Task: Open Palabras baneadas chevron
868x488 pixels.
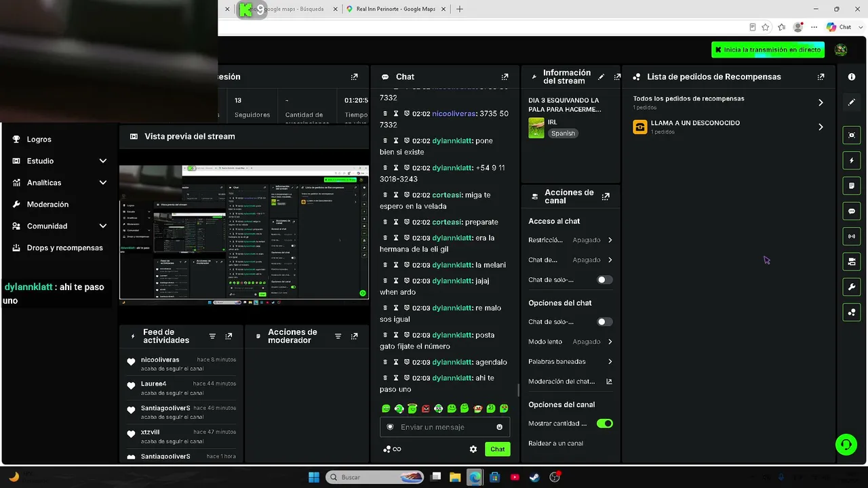Action: [x=610, y=361]
